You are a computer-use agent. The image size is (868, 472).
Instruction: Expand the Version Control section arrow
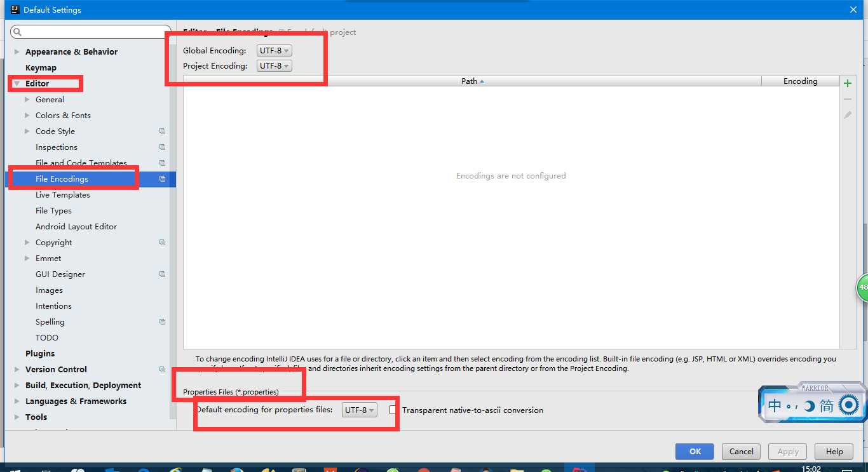pyautogui.click(x=17, y=370)
